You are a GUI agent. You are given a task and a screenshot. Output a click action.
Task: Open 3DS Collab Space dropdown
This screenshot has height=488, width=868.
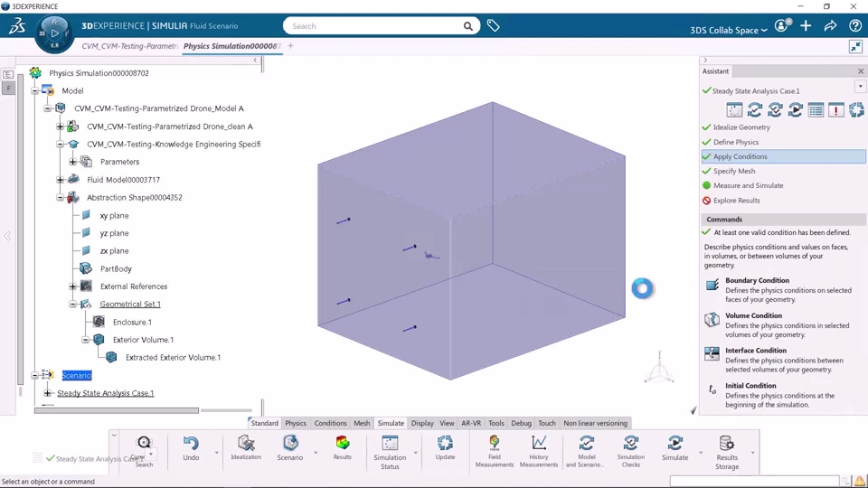729,30
